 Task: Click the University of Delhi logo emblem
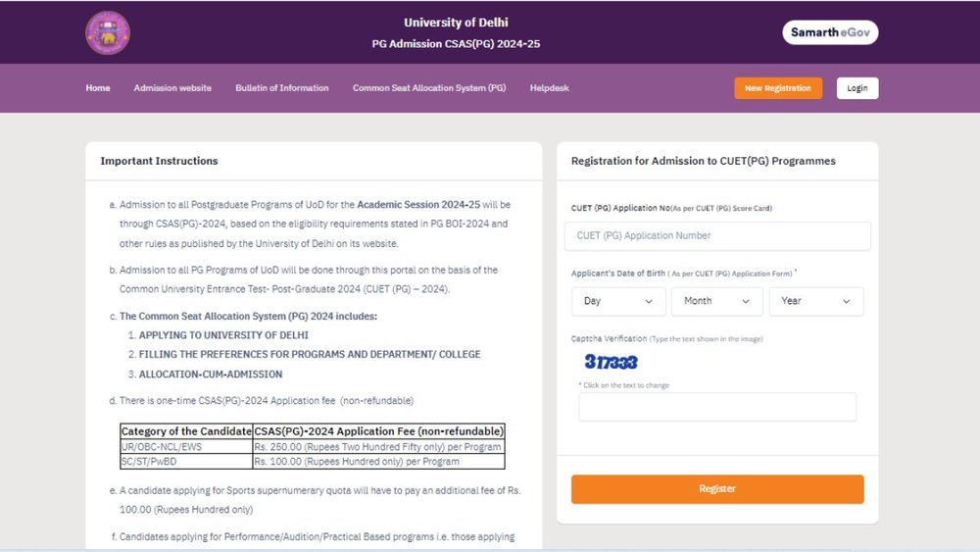click(x=108, y=32)
